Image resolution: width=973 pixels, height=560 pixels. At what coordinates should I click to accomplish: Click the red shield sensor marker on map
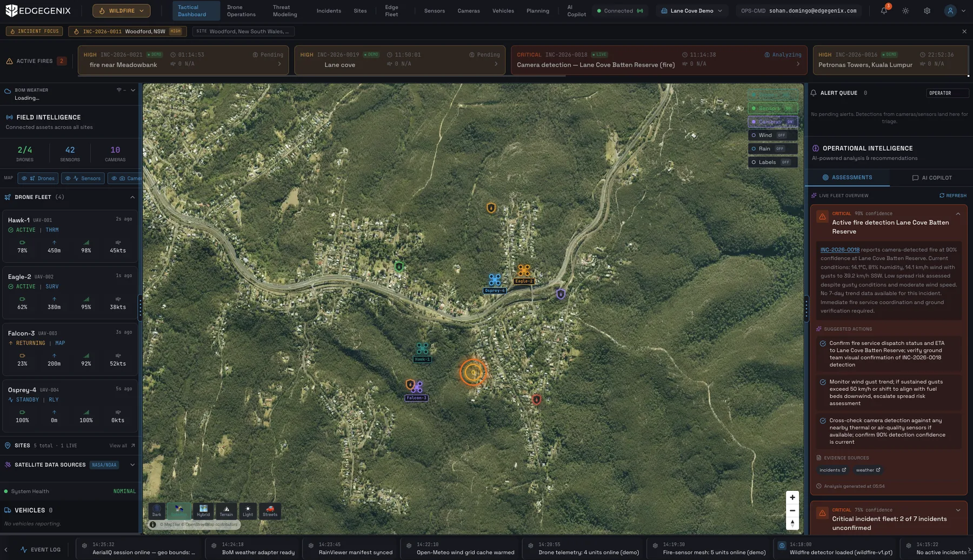pos(536,400)
